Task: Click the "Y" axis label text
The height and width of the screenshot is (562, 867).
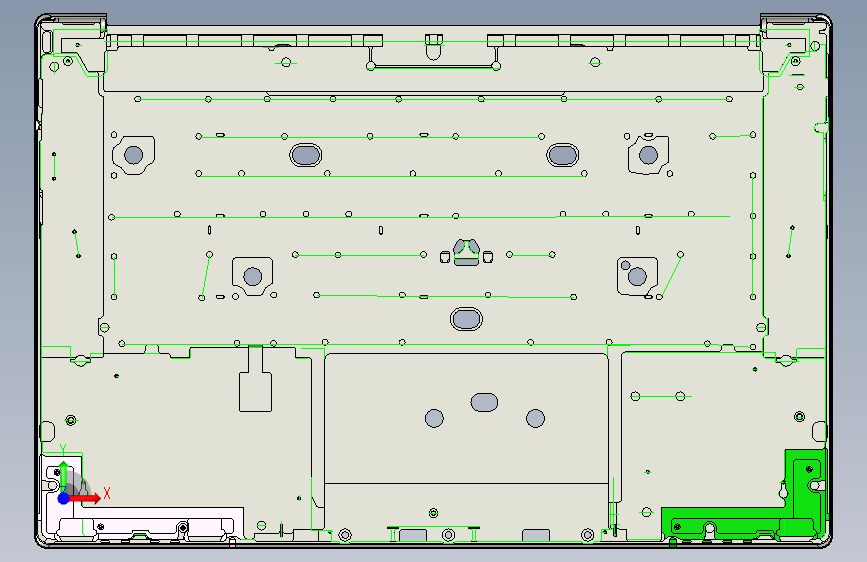Action: 62,450
